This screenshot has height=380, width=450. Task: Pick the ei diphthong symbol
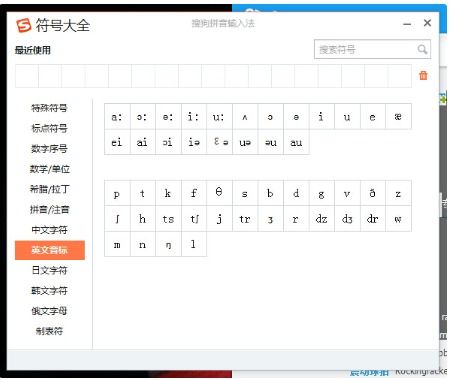(117, 142)
